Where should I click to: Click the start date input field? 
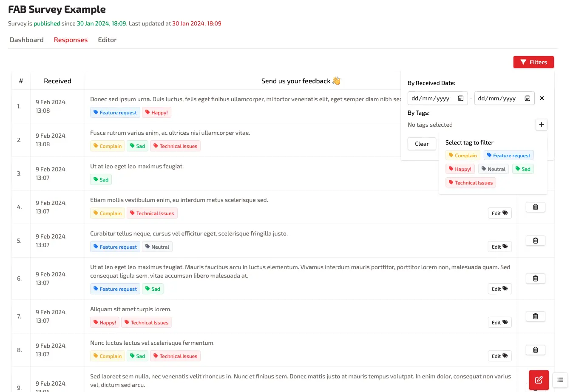pos(431,98)
